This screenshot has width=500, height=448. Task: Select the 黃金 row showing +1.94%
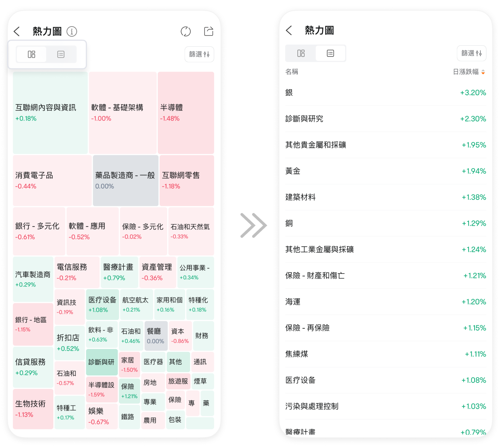point(385,171)
